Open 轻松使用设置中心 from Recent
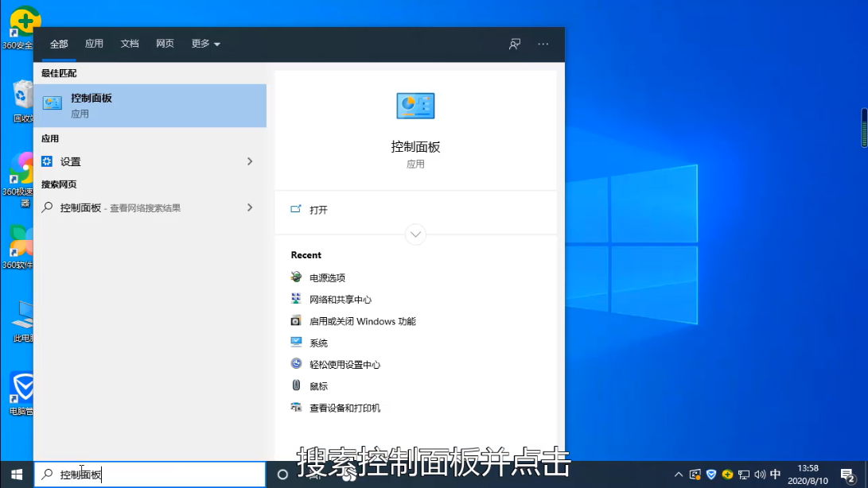This screenshot has width=868, height=488. (344, 365)
